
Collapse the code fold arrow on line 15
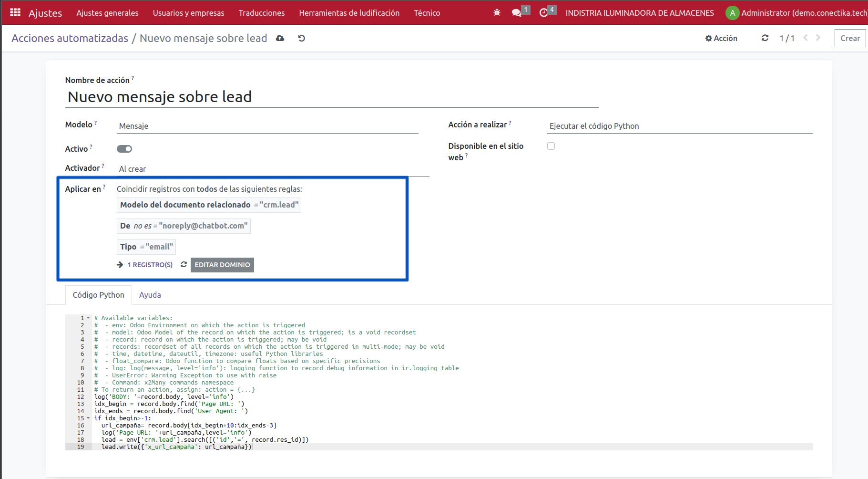point(88,418)
